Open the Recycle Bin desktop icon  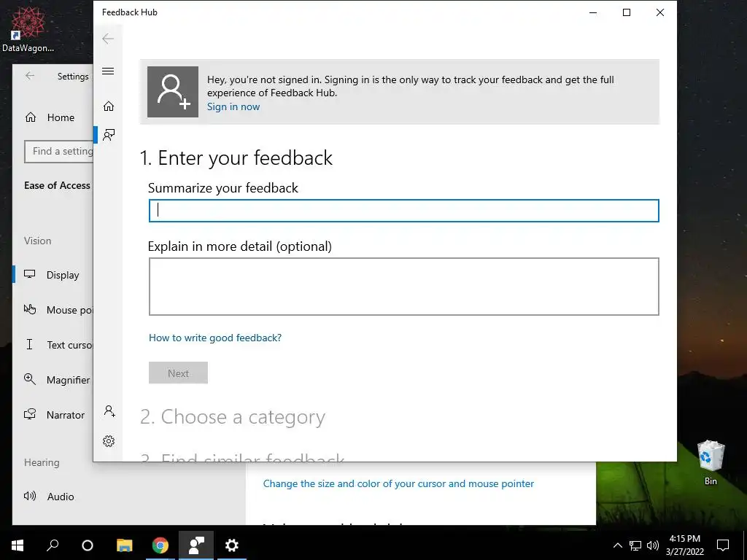tap(711, 463)
